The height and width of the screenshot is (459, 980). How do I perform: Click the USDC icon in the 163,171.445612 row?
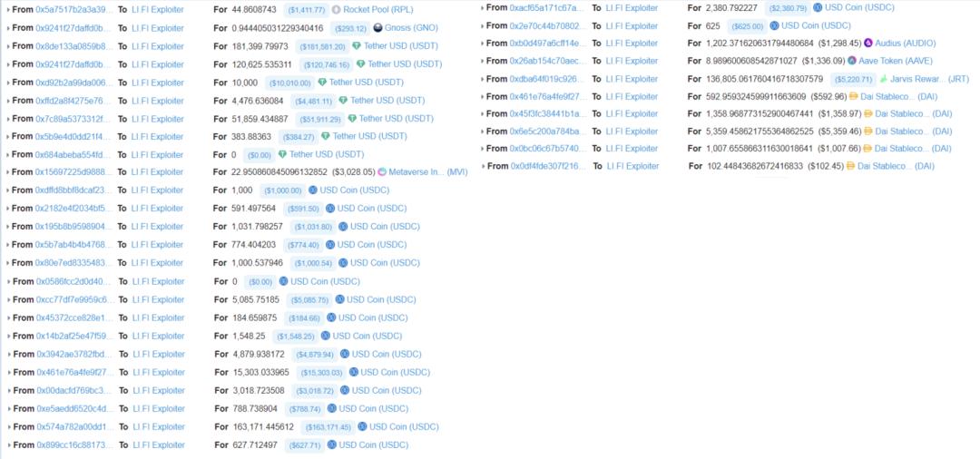pyautogui.click(x=362, y=427)
